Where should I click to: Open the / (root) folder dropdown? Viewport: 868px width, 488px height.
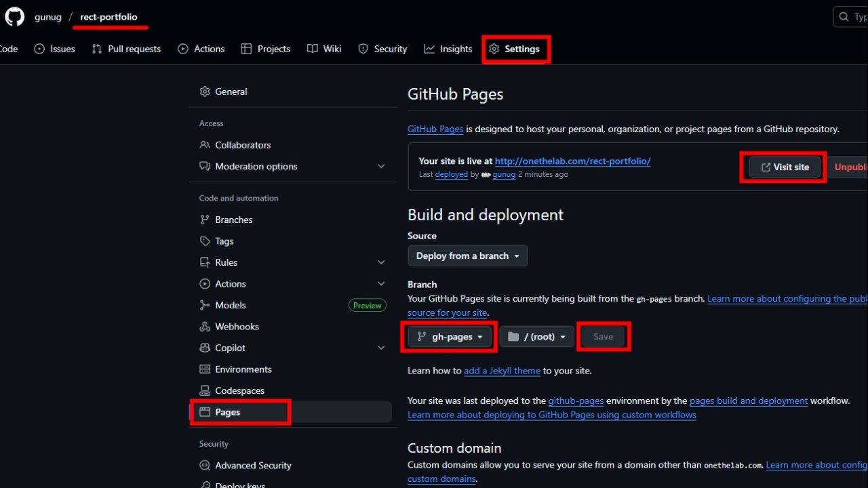537,337
